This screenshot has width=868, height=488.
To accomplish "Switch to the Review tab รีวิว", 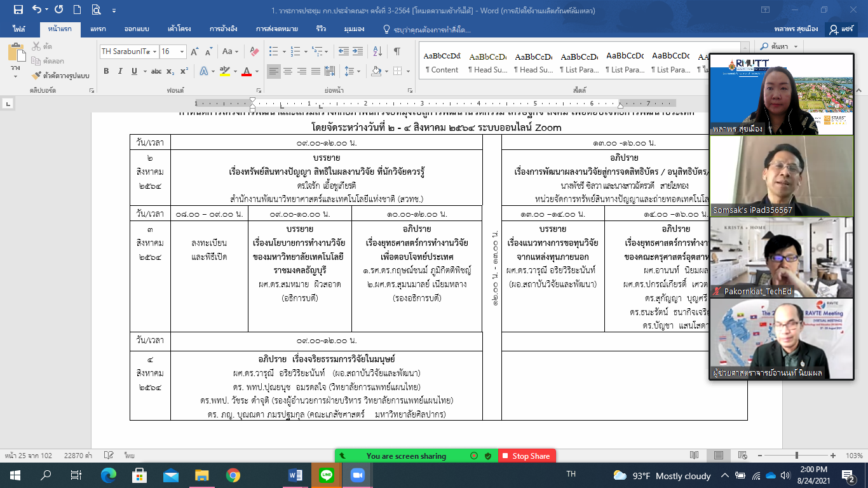I will tap(320, 29).
